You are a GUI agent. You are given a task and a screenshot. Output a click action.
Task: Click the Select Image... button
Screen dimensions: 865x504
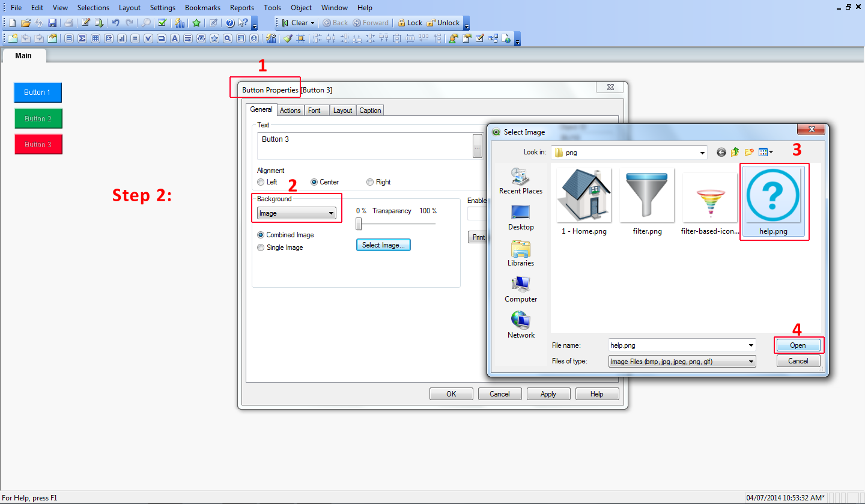(x=383, y=245)
